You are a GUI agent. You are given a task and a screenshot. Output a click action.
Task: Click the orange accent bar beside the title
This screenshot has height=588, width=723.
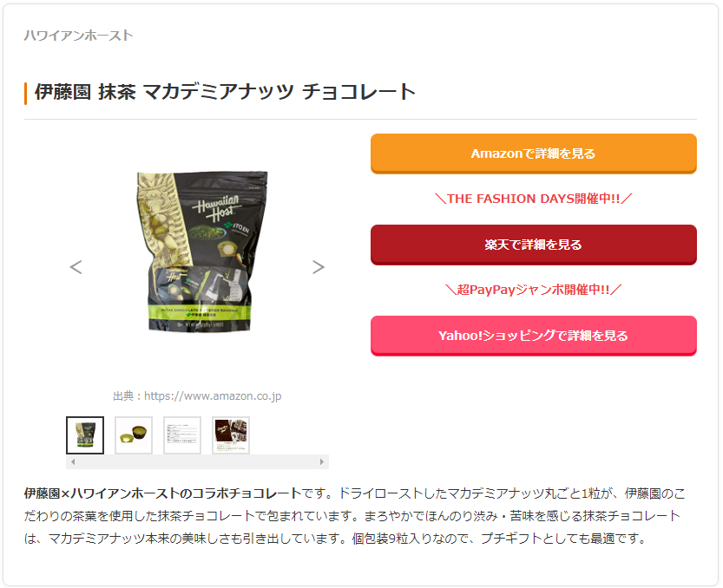26,94
